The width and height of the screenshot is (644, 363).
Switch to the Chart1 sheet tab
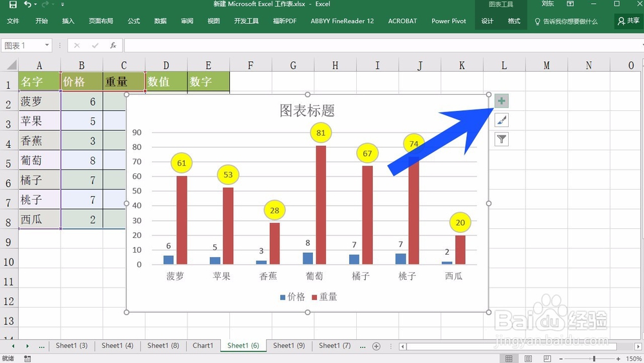[203, 346]
